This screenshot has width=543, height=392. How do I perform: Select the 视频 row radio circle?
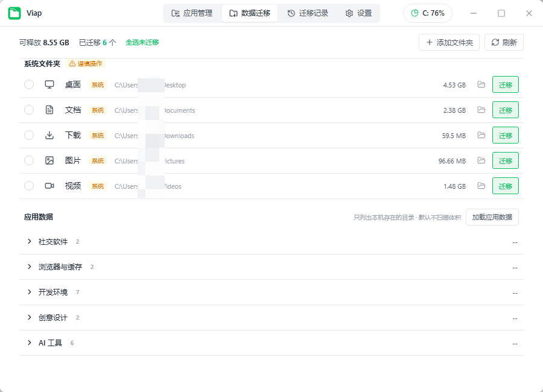(x=29, y=186)
